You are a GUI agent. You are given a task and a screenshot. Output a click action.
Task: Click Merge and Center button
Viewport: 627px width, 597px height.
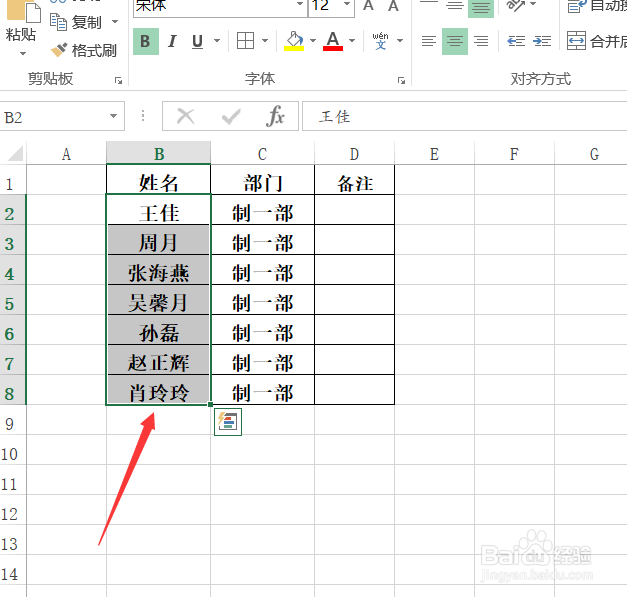tap(596, 41)
